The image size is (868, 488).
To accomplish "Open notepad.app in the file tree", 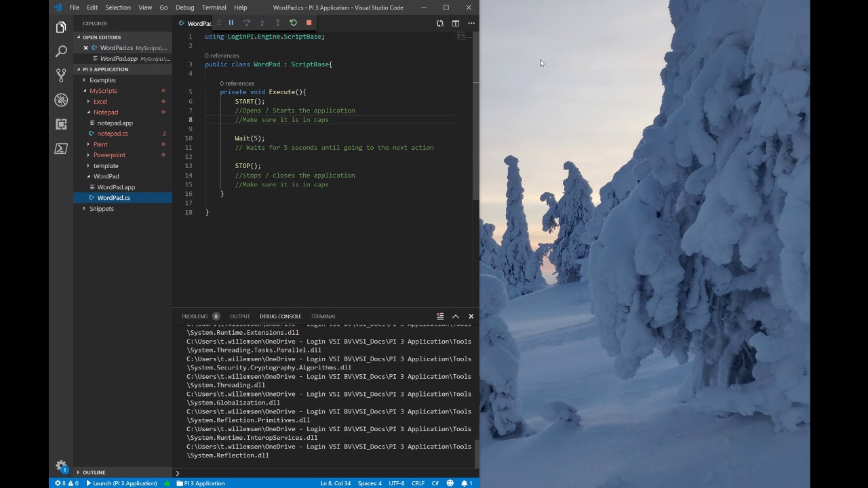I will pos(115,123).
